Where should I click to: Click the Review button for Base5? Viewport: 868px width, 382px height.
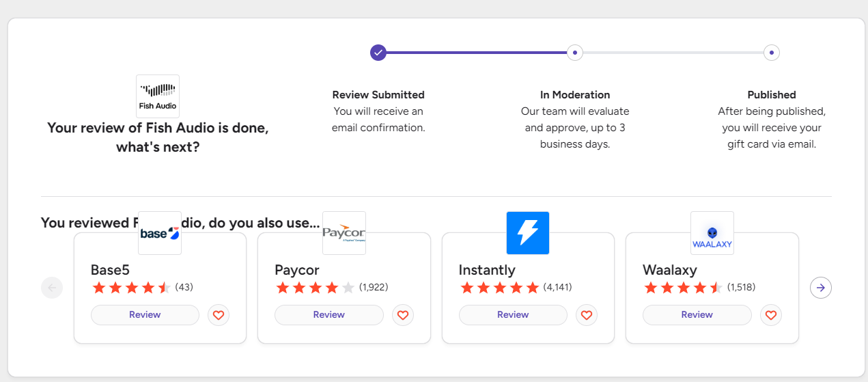point(145,315)
